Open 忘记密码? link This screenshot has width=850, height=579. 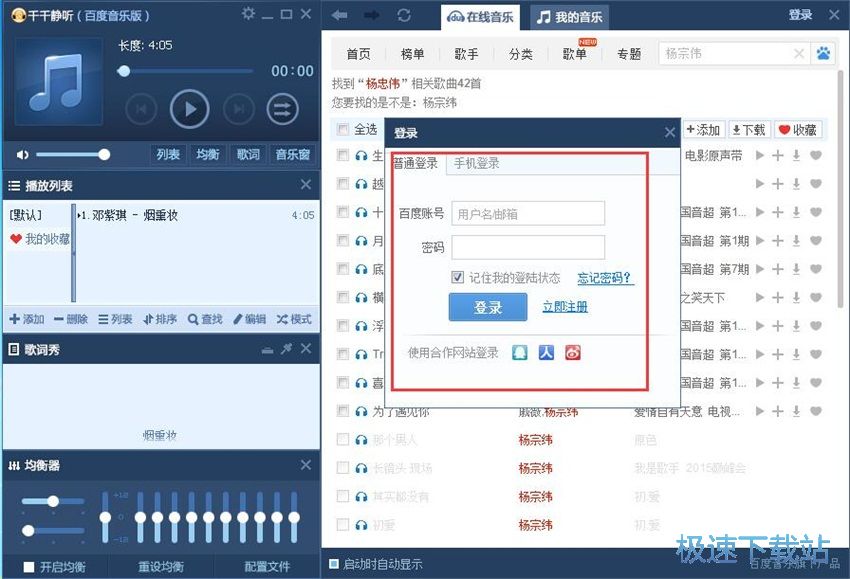(605, 278)
